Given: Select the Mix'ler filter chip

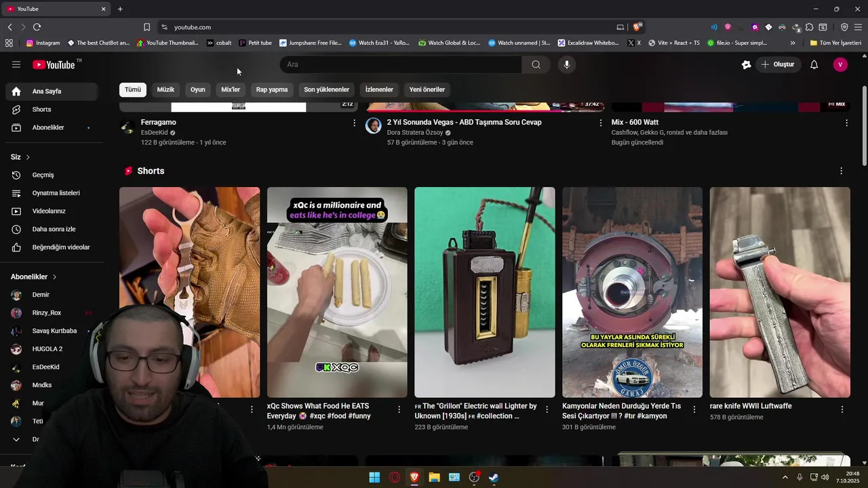Looking at the screenshot, I should point(231,89).
